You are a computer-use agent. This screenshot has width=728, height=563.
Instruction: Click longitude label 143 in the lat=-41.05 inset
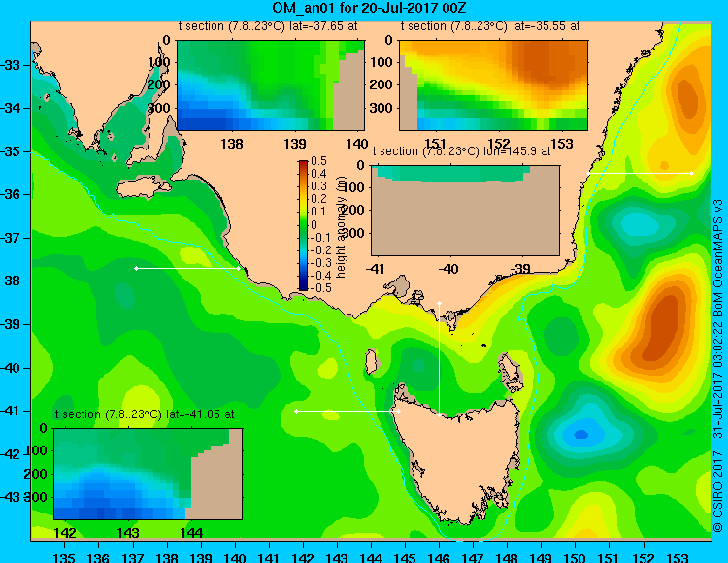(x=128, y=533)
